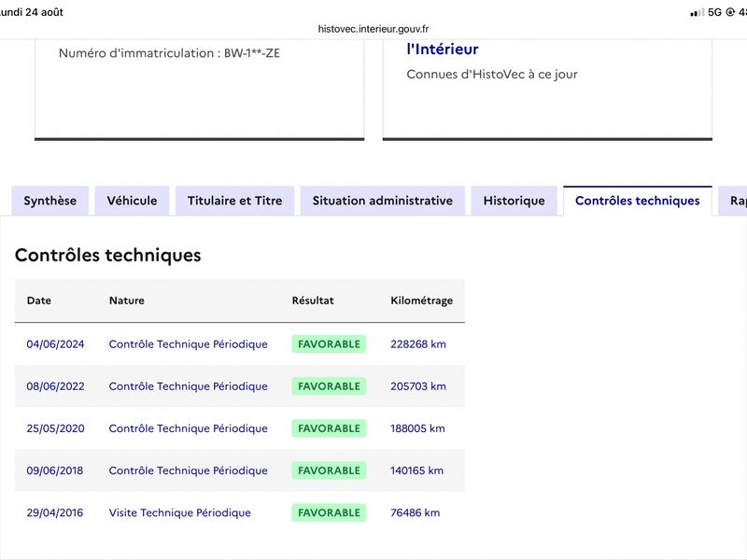
Task: Click FAVORABLE badge in the 29/04/2016 row
Action: 329,512
